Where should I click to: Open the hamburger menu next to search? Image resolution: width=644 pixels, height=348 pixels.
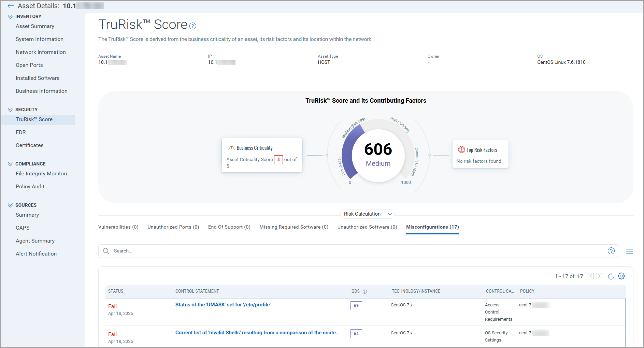(x=630, y=251)
